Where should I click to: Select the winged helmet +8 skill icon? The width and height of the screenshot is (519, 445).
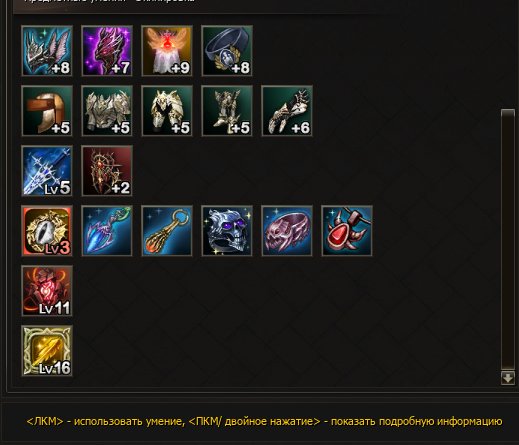coord(47,51)
